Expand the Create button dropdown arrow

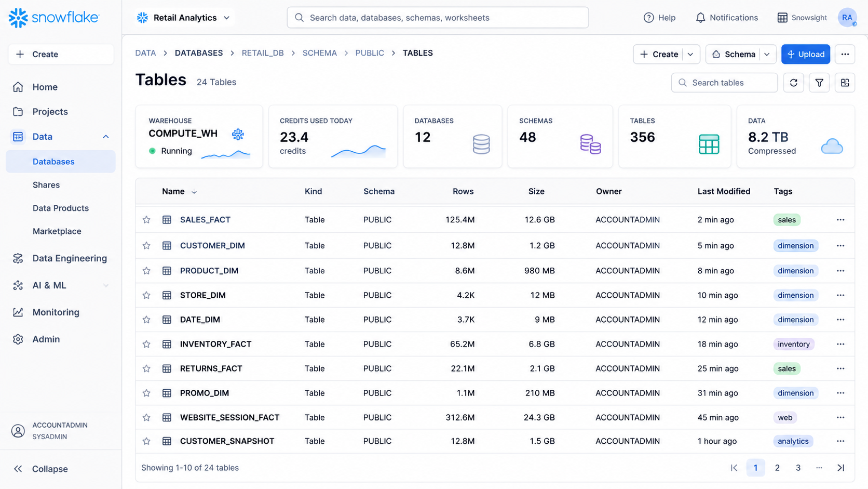coord(690,54)
